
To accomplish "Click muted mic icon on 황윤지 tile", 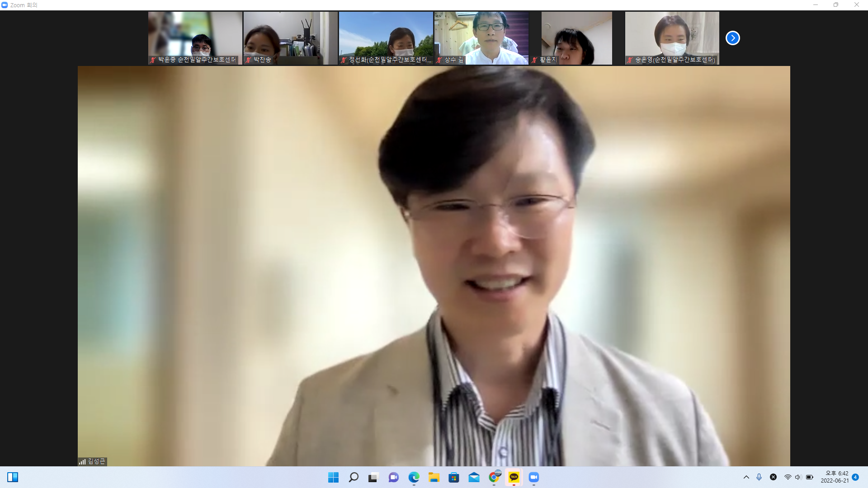I will click(534, 60).
